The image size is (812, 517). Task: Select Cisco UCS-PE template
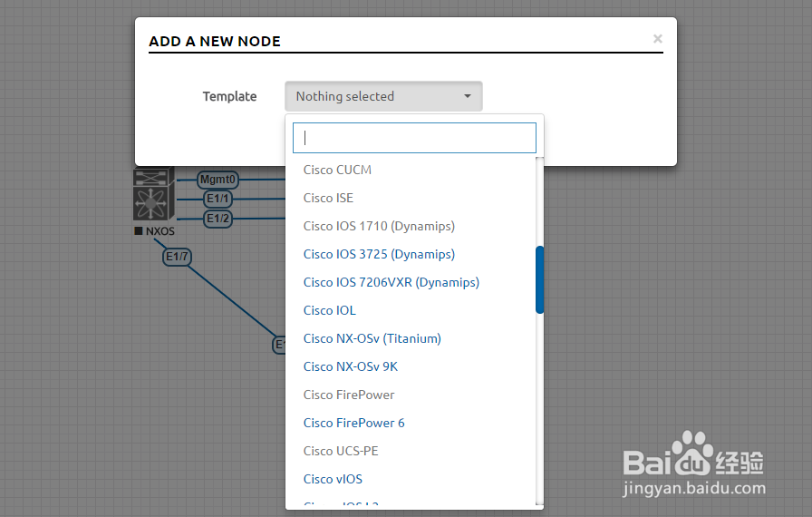pyautogui.click(x=341, y=451)
